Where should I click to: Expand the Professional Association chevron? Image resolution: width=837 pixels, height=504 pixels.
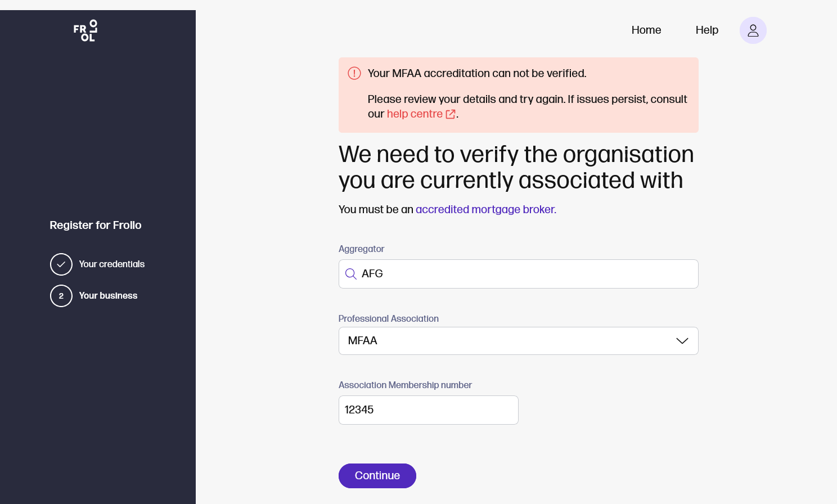[x=682, y=341]
